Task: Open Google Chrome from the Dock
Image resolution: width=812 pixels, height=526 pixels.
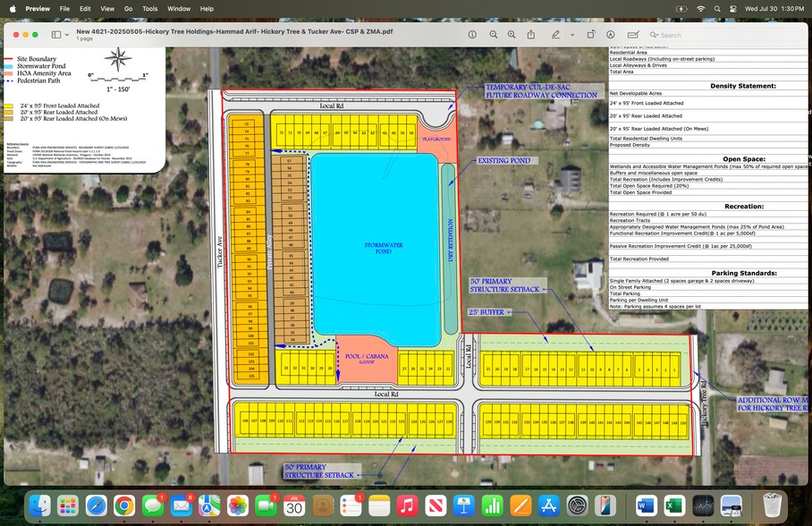Action: click(x=123, y=505)
